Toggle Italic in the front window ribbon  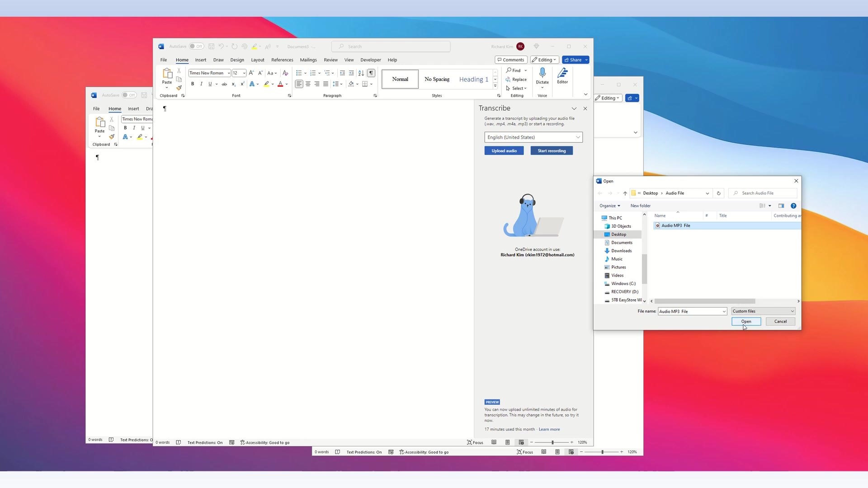pyautogui.click(x=201, y=84)
